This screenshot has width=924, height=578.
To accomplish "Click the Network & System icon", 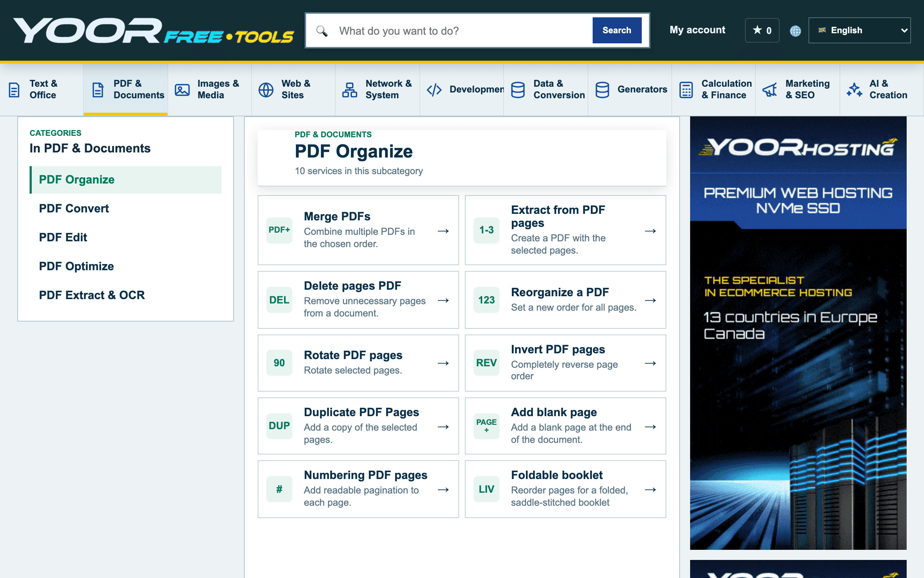I will click(350, 90).
